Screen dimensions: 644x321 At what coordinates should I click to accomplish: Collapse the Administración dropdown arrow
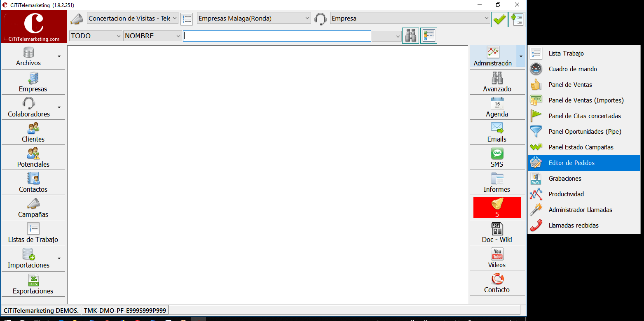pyautogui.click(x=521, y=56)
